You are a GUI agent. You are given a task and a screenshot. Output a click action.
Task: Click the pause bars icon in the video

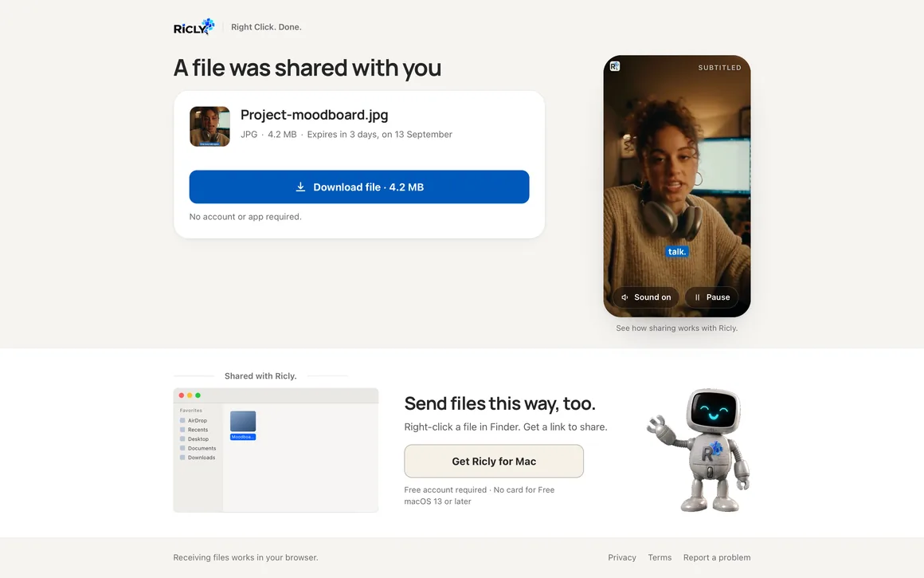[697, 297]
